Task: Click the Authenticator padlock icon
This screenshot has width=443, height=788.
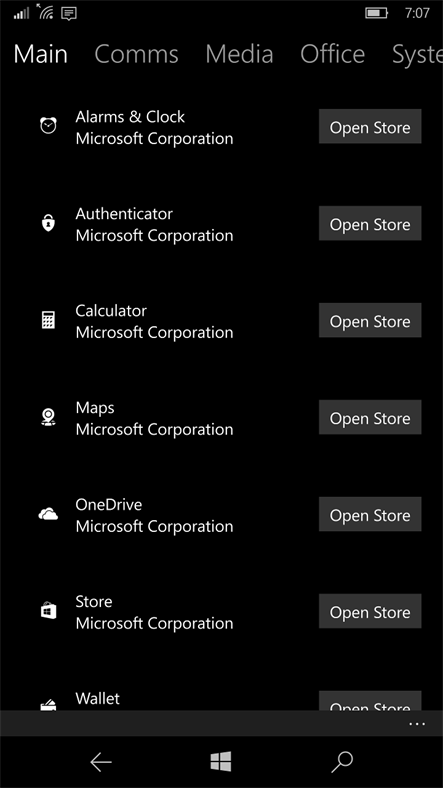Action: pos(48,223)
